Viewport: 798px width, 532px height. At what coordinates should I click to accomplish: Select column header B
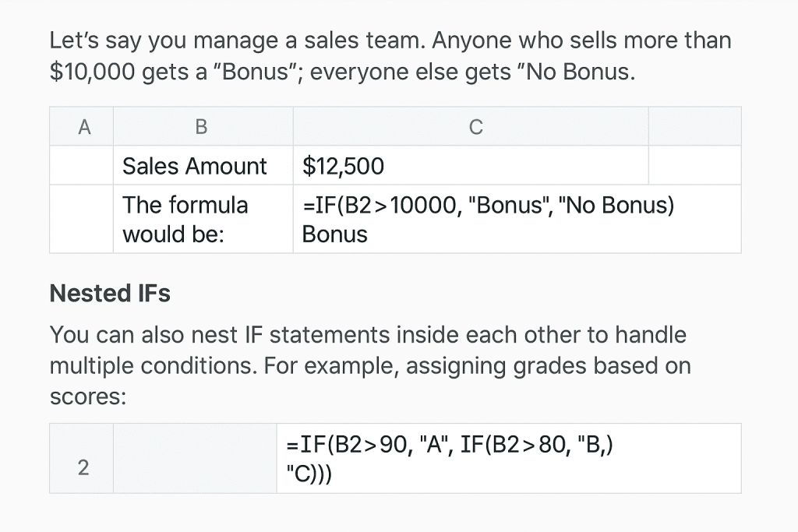(x=202, y=126)
